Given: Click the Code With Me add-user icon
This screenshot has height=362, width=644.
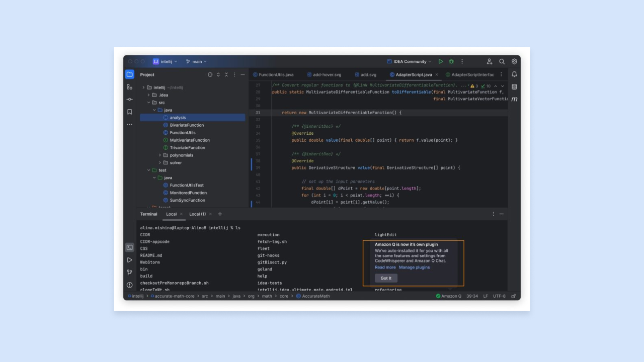Looking at the screenshot, I should pos(489,61).
